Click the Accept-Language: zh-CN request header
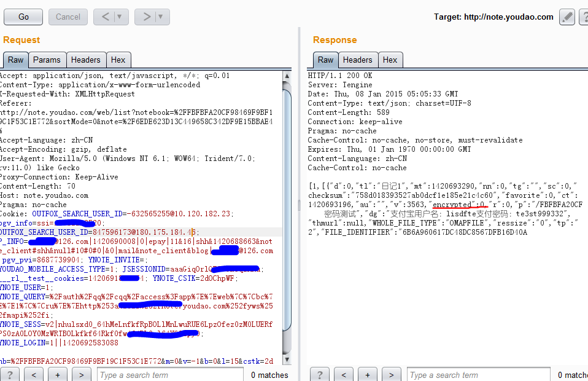 46,140
